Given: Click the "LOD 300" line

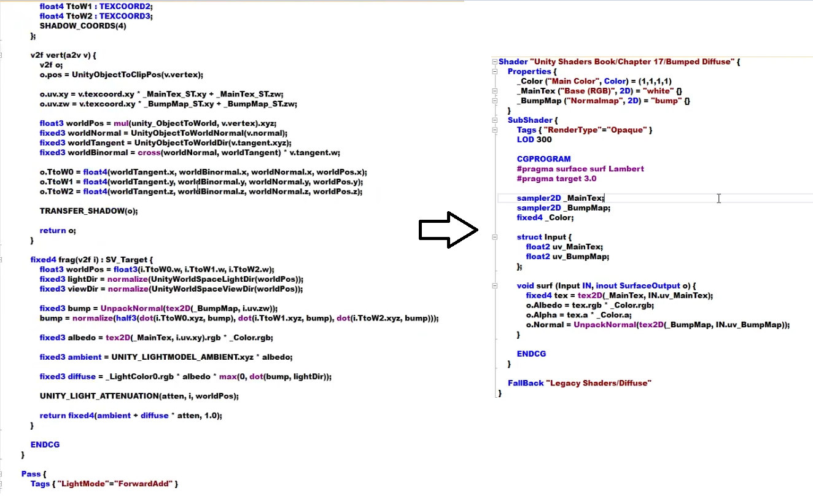Looking at the screenshot, I should point(534,139).
